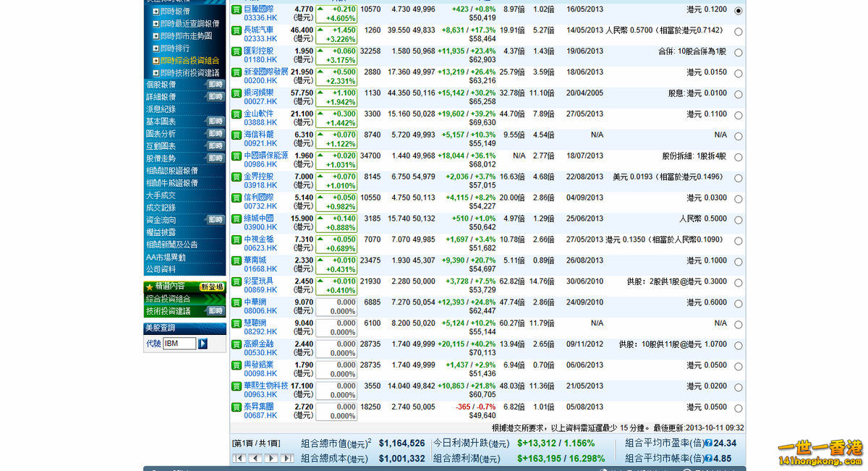Image resolution: width=868 pixels, height=471 pixels.
Task: Click the green buy icon beside 巨騰國際
Action: pyautogui.click(x=237, y=9)
